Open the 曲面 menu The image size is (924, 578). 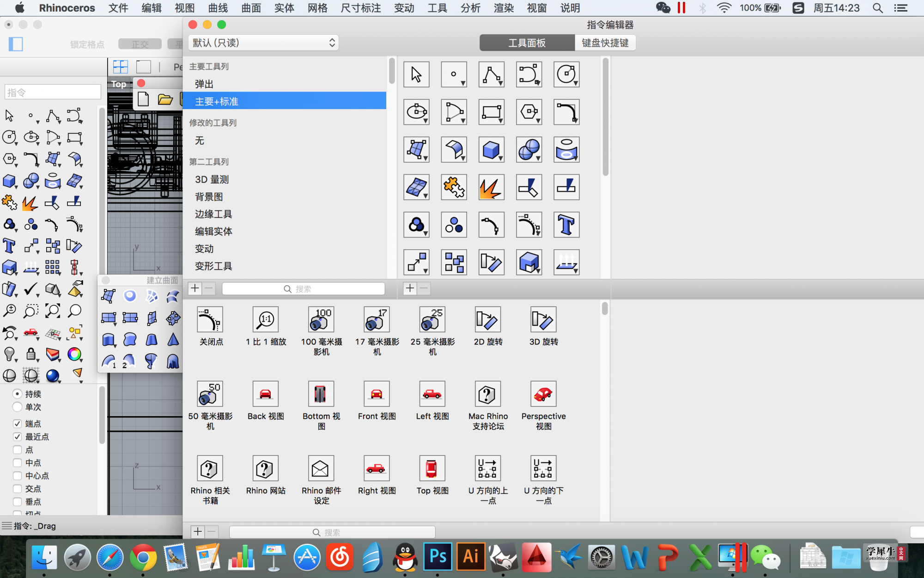pos(251,8)
